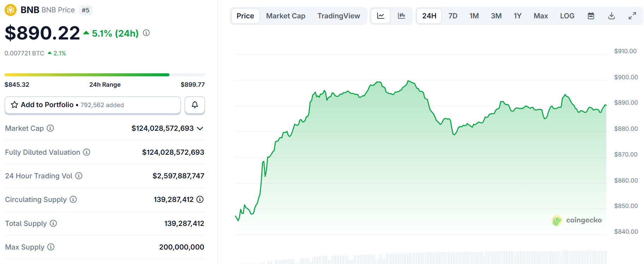Expand the Market Cap dropdown chevron
The height and width of the screenshot is (264, 644).
coord(200,128)
